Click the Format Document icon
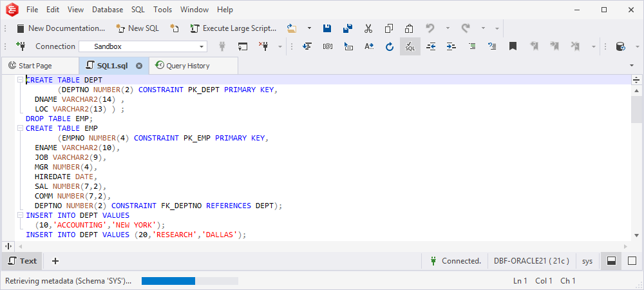Screen dimensions: 644x290 click(472, 46)
